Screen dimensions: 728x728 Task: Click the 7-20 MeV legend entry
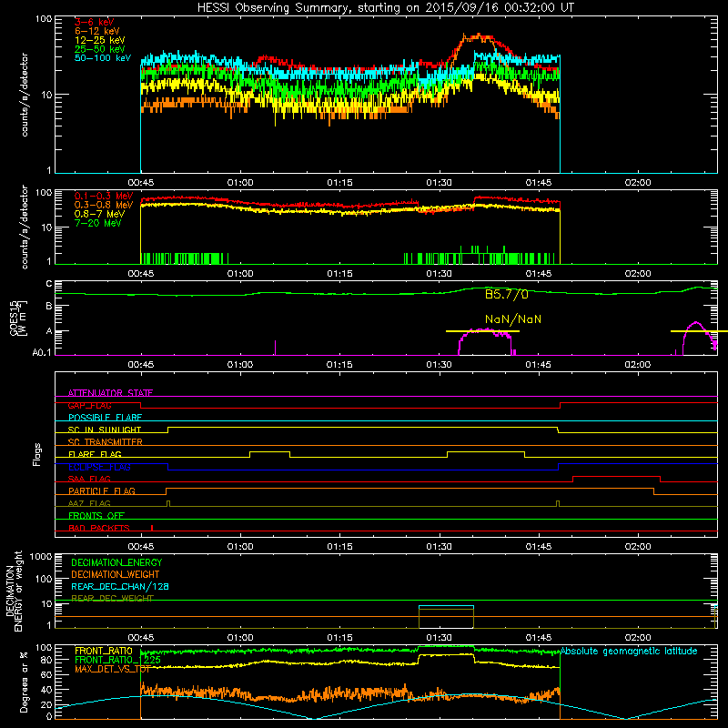click(98, 223)
